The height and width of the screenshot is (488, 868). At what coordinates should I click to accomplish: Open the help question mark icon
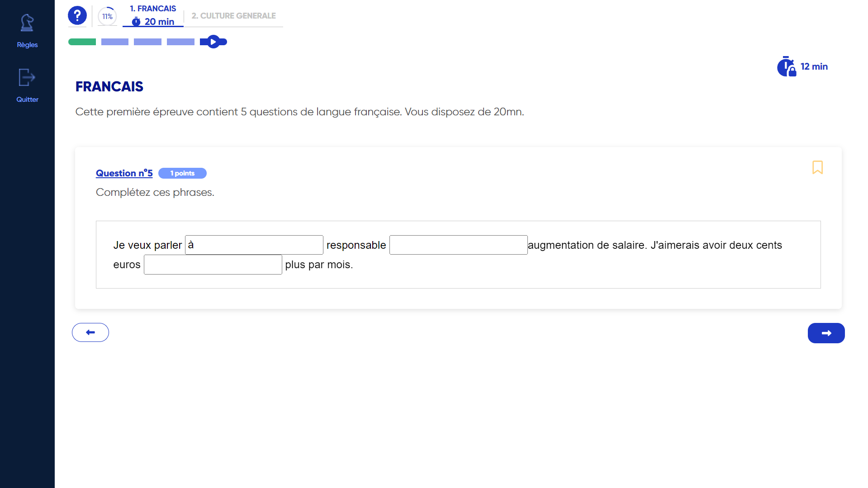(x=77, y=15)
